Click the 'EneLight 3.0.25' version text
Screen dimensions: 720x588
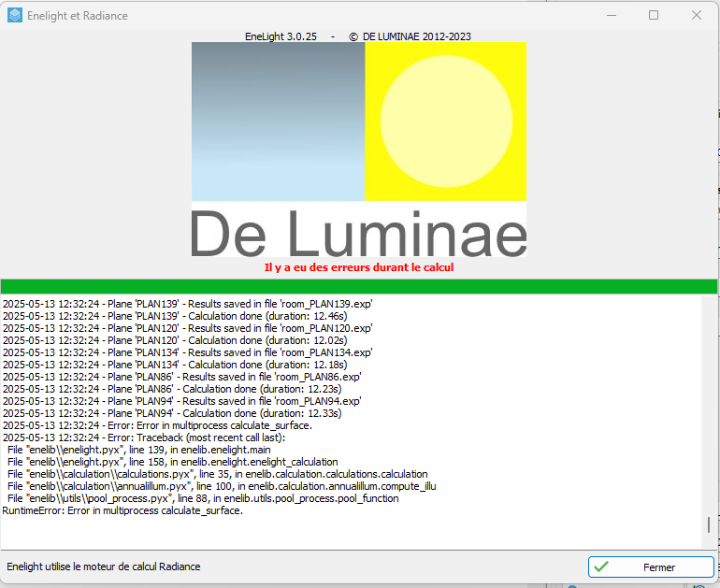(x=281, y=36)
